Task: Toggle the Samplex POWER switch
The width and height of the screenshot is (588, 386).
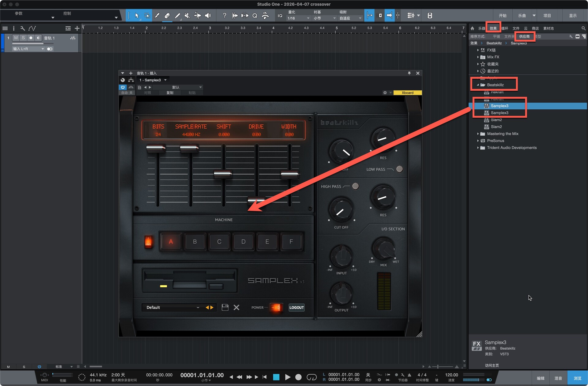Action: (276, 307)
